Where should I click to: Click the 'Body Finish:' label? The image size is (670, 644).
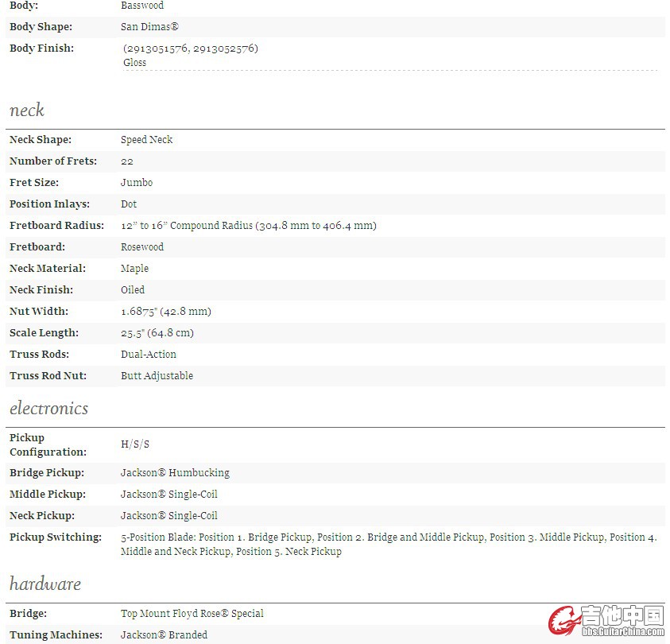(42, 48)
